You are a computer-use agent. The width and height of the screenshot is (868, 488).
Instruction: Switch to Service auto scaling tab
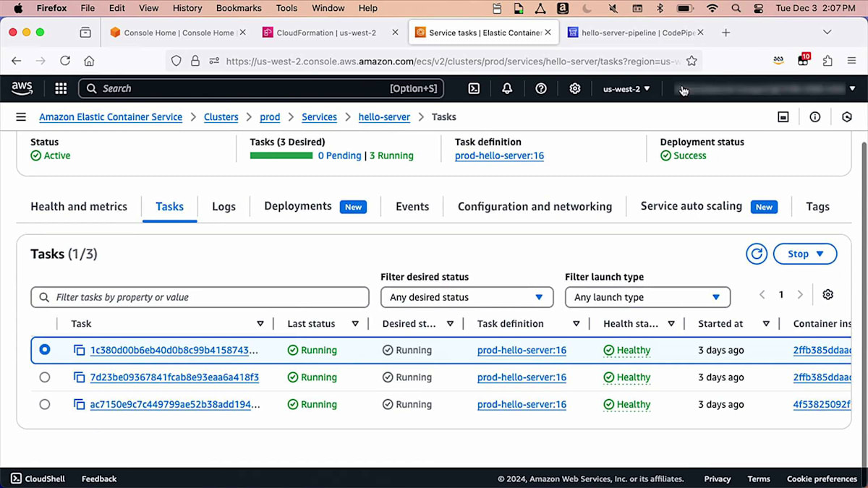tap(709, 206)
